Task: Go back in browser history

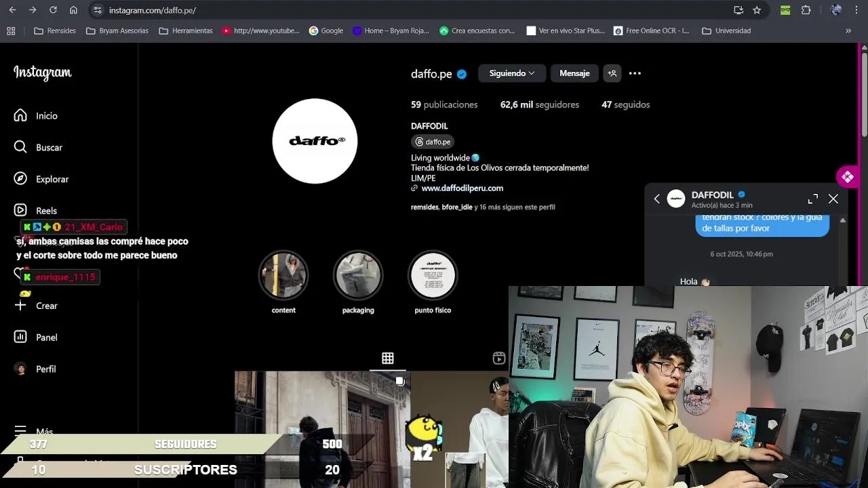Action: pyautogui.click(x=12, y=10)
